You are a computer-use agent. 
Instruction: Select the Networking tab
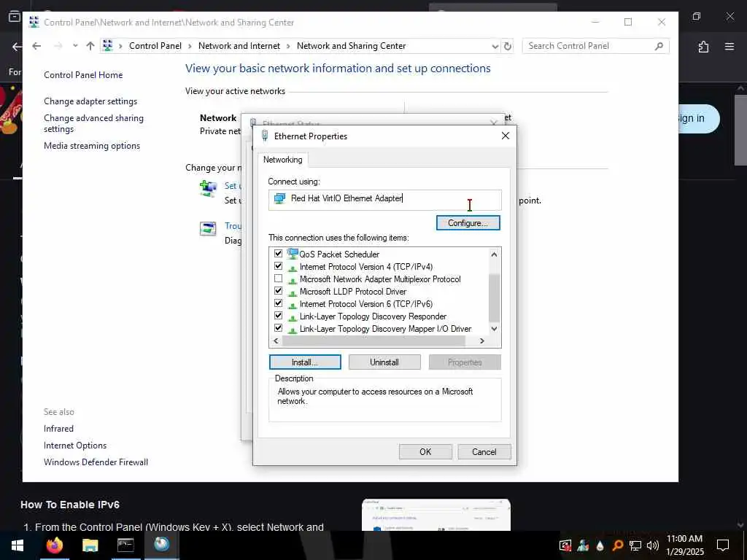tap(283, 160)
